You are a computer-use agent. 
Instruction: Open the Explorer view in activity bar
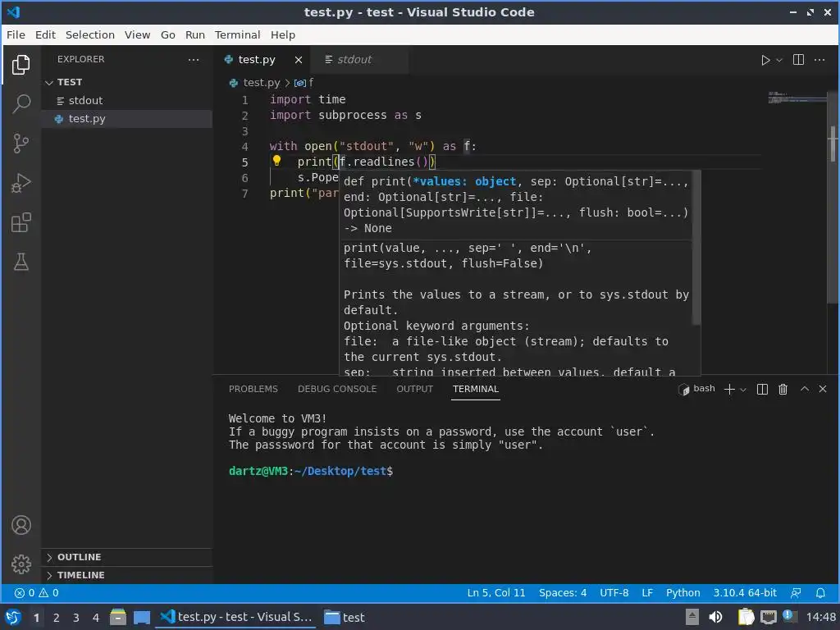21,64
